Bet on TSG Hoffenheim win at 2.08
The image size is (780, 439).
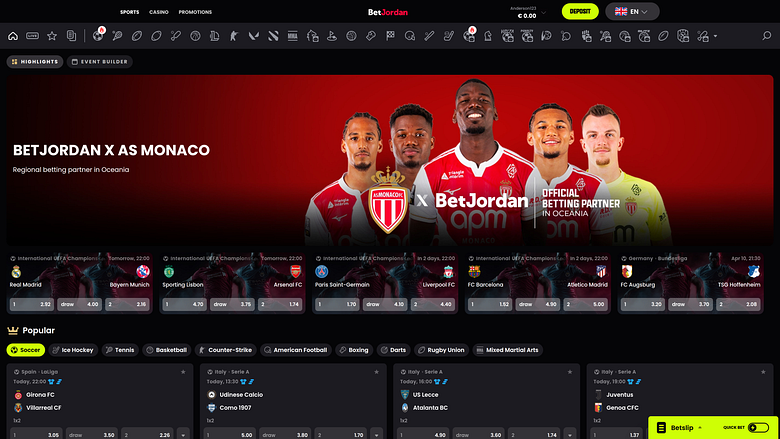[x=738, y=304]
